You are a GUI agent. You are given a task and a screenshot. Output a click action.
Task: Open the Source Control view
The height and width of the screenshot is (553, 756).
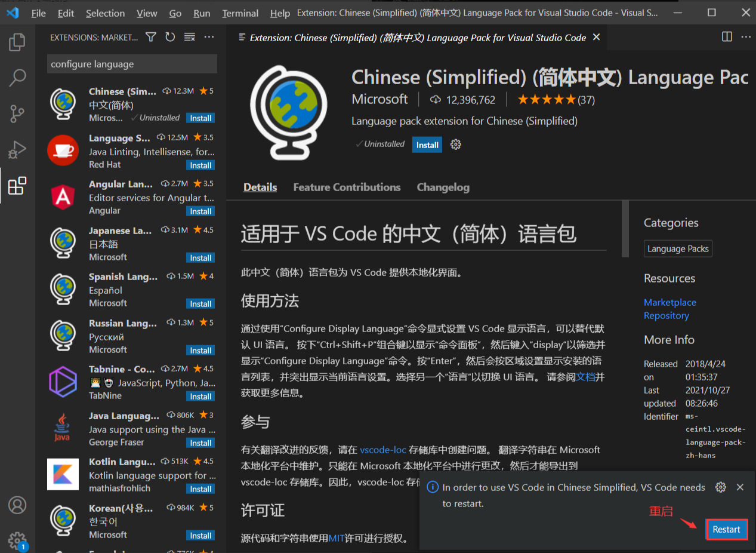[x=17, y=113]
